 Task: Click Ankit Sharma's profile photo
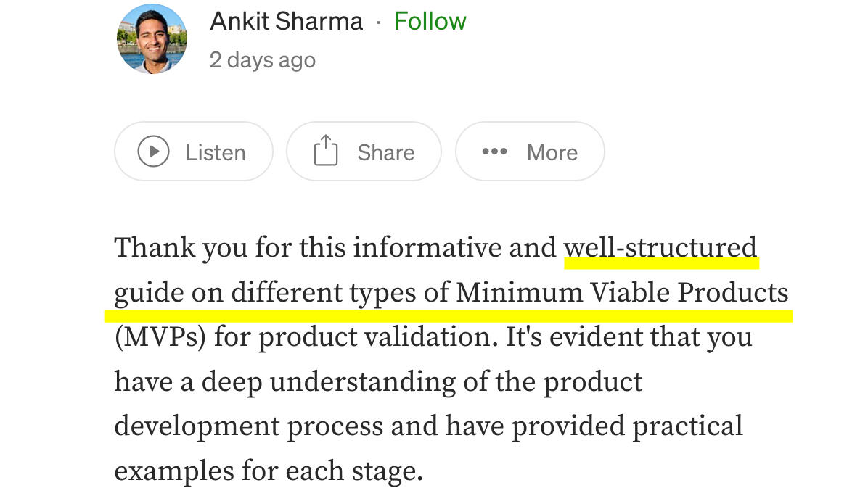[x=152, y=39]
